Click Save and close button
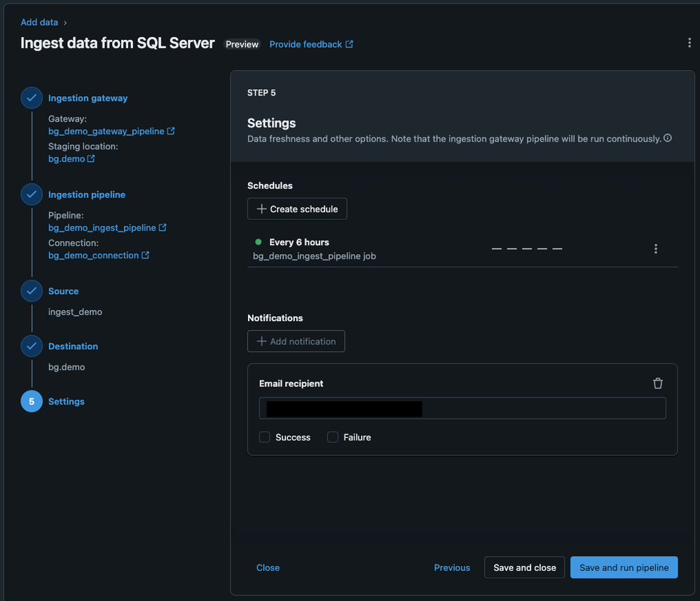The height and width of the screenshot is (601, 700). (x=525, y=567)
